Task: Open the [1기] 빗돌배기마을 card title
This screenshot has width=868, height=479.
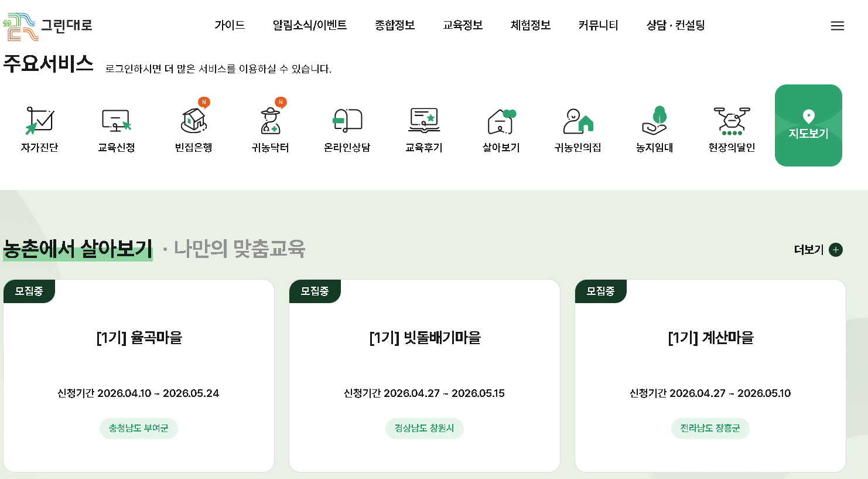Action: coord(425,338)
